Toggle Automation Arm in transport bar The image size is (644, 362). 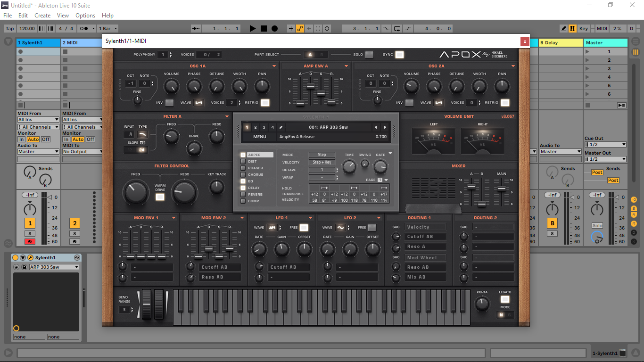300,29
